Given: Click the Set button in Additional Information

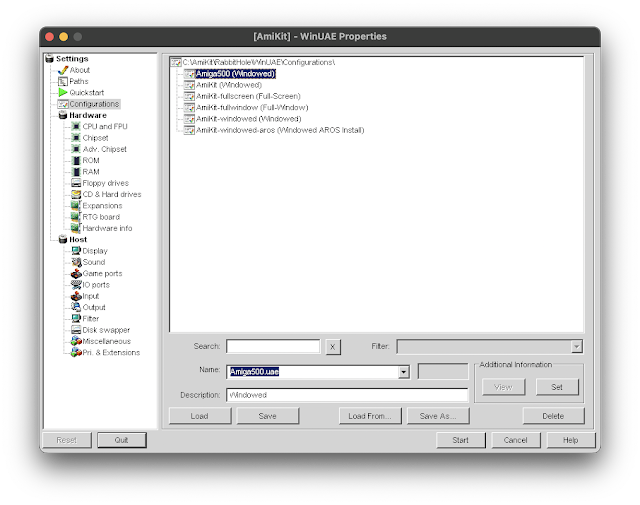Looking at the screenshot, I should (557, 387).
